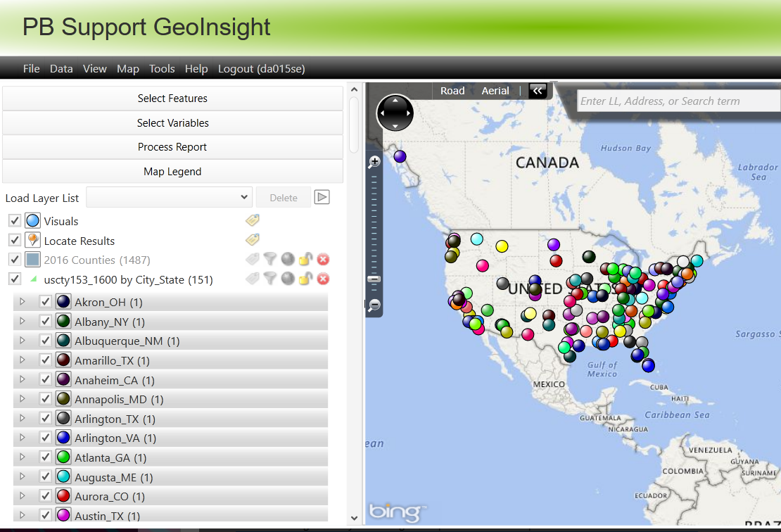The height and width of the screenshot is (532, 781).
Task: Click the padlock icon for 2016 Counties layer
Action: pyautogui.click(x=305, y=259)
